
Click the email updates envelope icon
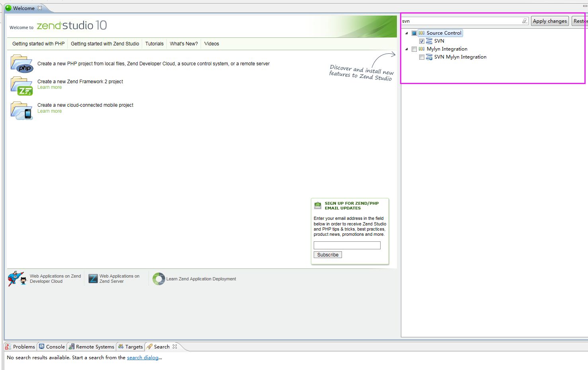tap(318, 206)
